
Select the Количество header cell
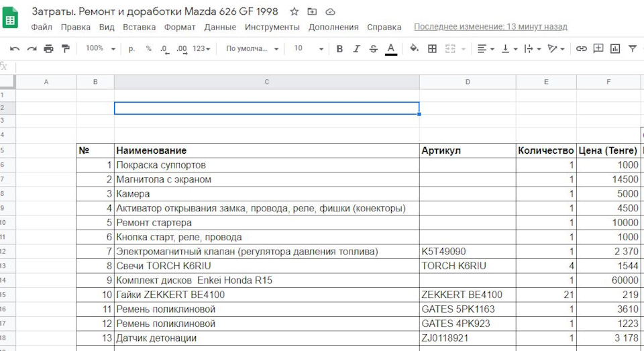tap(546, 150)
